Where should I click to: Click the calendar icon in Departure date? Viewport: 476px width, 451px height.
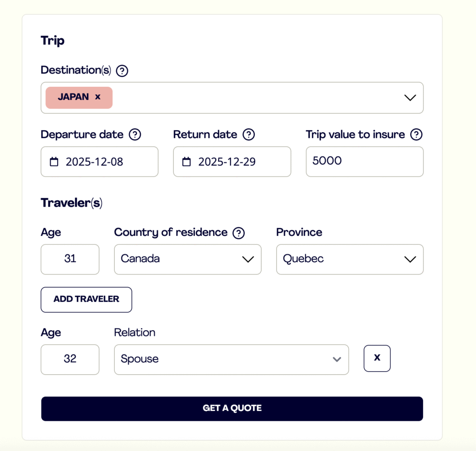(x=54, y=162)
